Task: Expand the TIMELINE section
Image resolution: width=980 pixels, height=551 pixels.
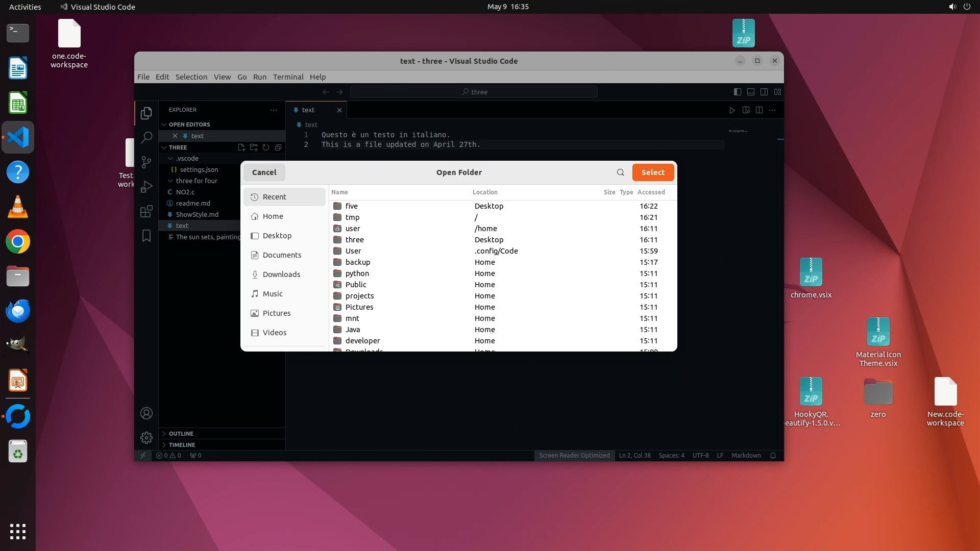Action: (x=182, y=445)
